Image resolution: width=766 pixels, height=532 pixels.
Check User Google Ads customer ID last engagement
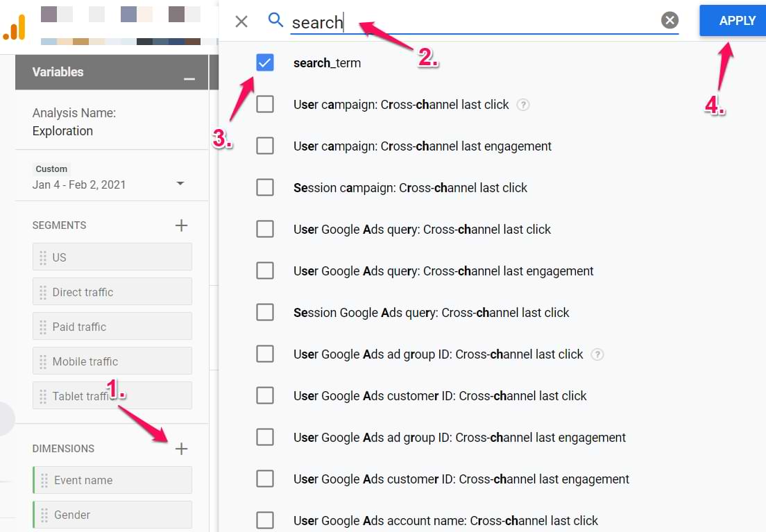click(x=265, y=479)
